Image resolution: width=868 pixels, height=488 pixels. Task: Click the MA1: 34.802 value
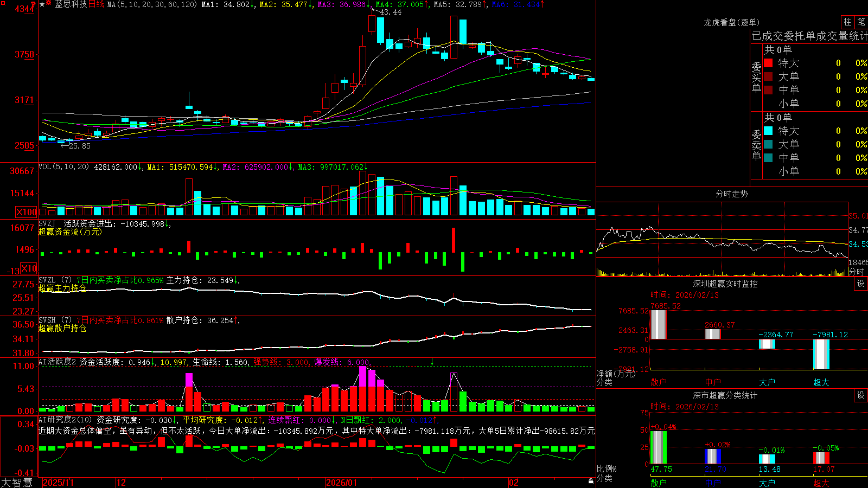[228, 4]
